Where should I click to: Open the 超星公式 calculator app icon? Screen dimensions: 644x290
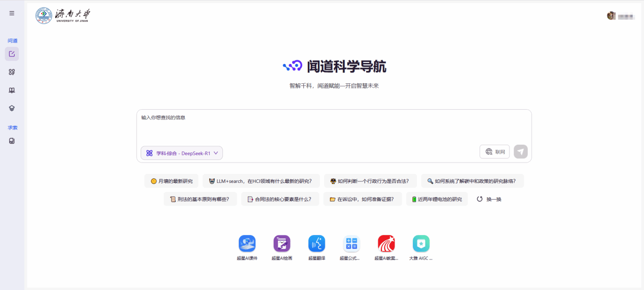click(x=351, y=244)
